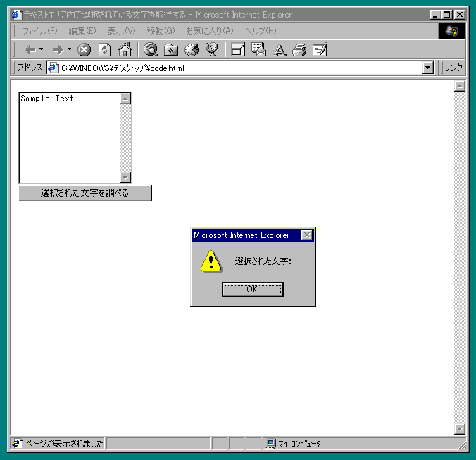Click the Edit page toolbar icon

pyautogui.click(x=320, y=50)
